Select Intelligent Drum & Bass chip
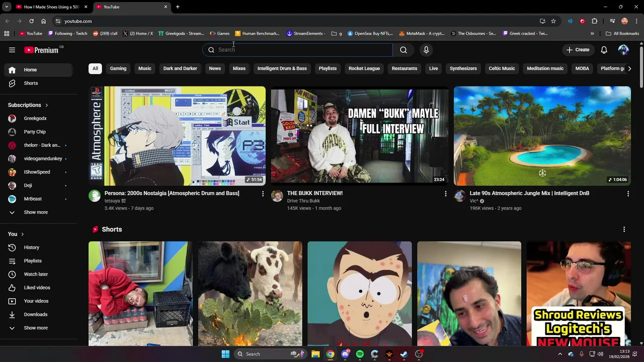 [x=282, y=68]
